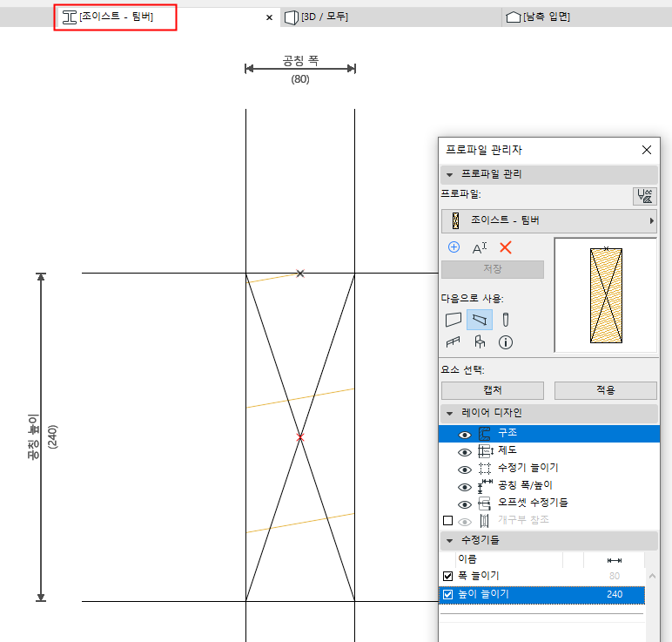The height and width of the screenshot is (642, 672).
Task: Rename the profile with the A text icon
Action: (x=479, y=248)
